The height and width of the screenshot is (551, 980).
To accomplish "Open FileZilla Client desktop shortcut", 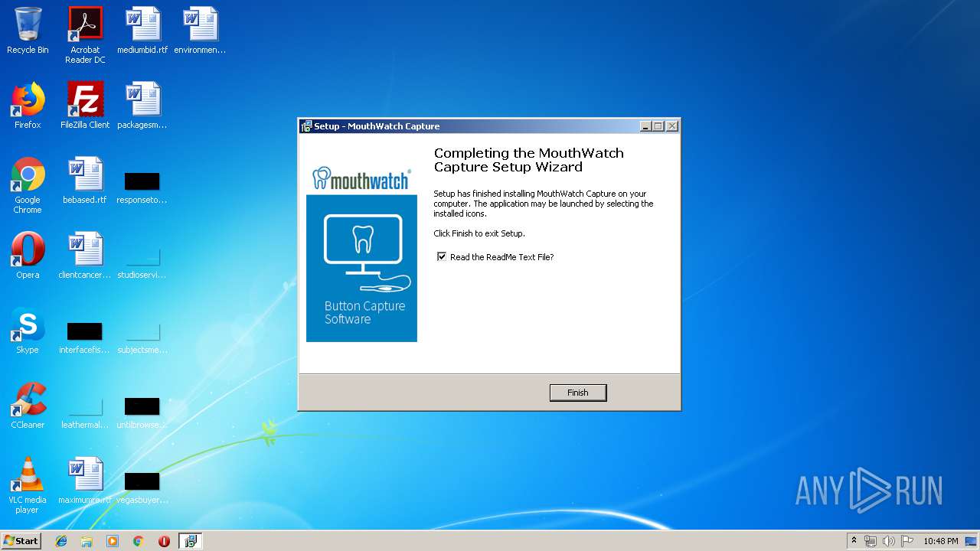I will click(x=85, y=106).
